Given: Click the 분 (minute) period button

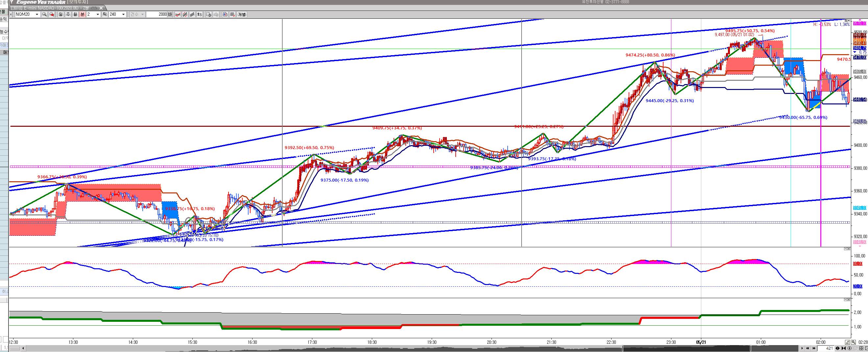Looking at the screenshot, I should pyautogui.click(x=82, y=14).
